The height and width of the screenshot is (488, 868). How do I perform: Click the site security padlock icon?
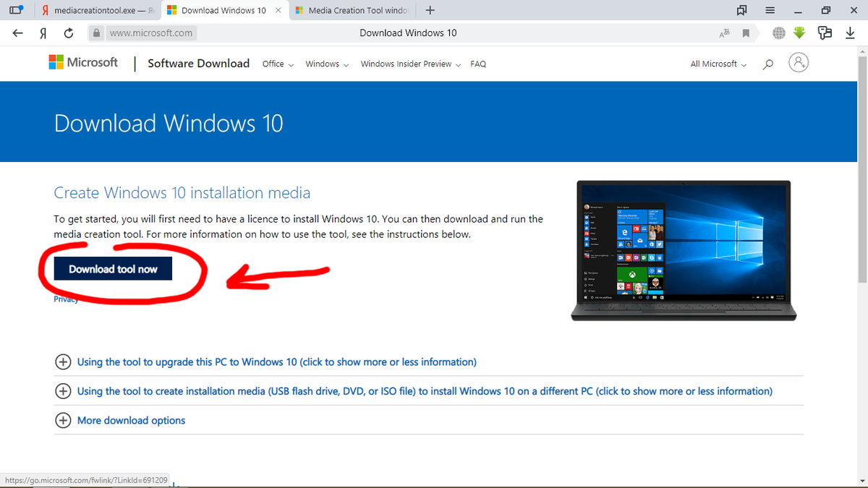(x=96, y=33)
